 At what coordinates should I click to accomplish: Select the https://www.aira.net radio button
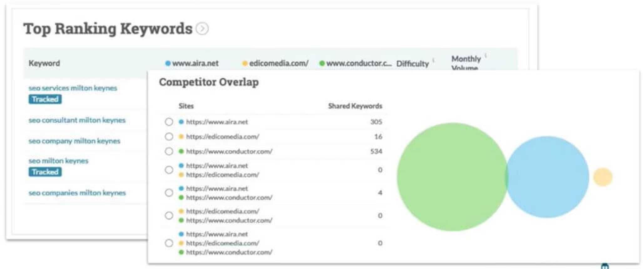169,122
